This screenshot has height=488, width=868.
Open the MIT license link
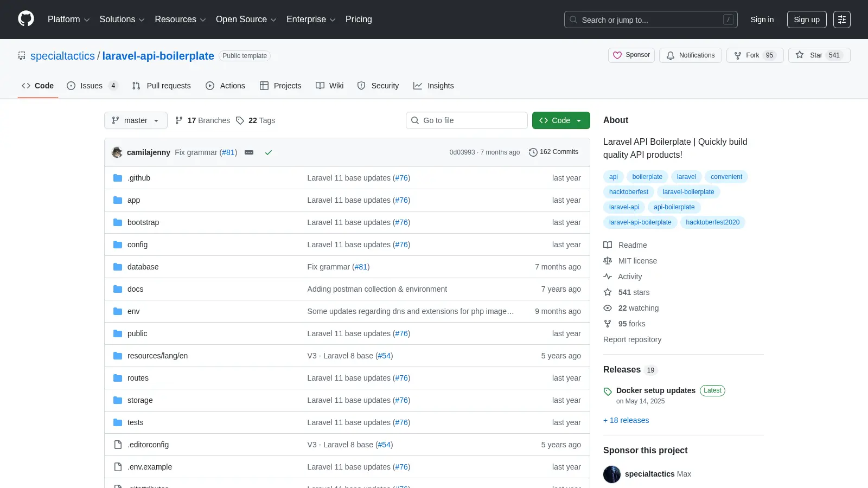coord(630,261)
